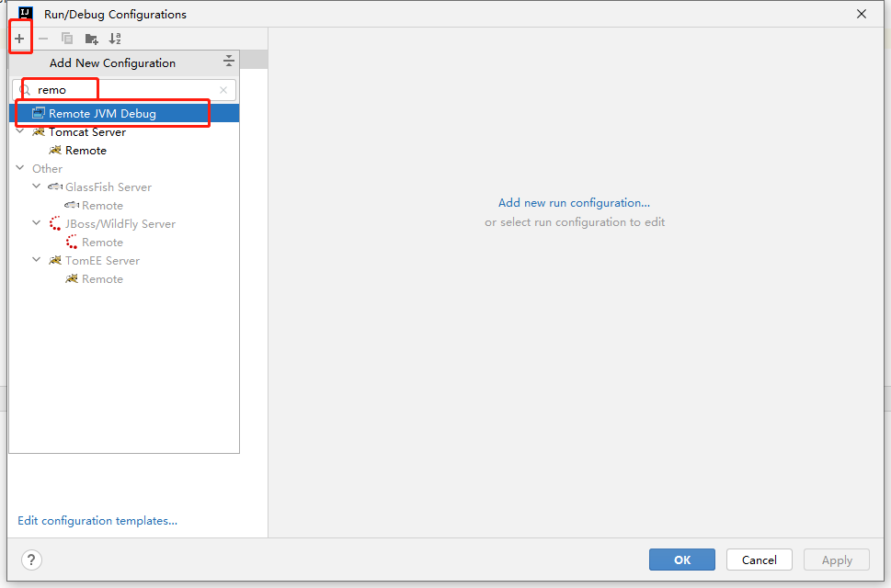Image resolution: width=891 pixels, height=588 pixels.
Task: Click the 'GlassFish Server' label
Action: [x=109, y=187]
